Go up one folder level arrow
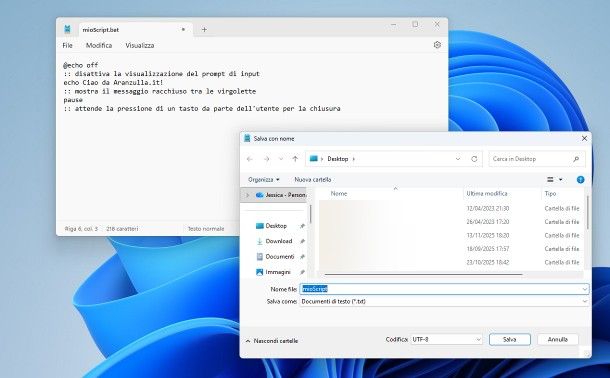Image resolution: width=610 pixels, height=378 pixels. click(x=295, y=159)
